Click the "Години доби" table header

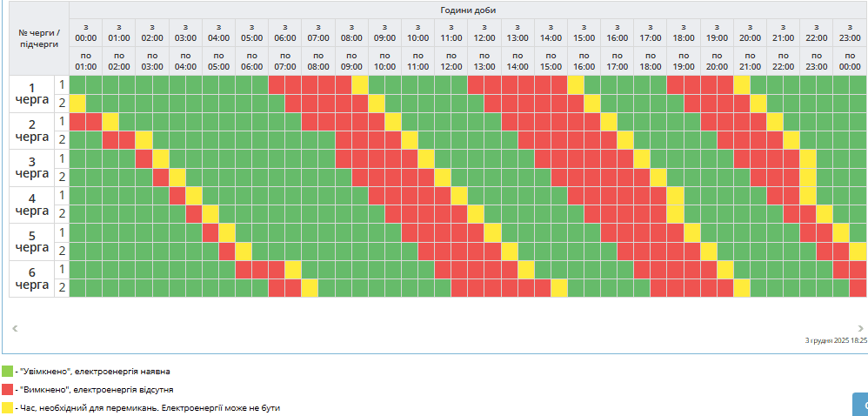click(x=468, y=10)
